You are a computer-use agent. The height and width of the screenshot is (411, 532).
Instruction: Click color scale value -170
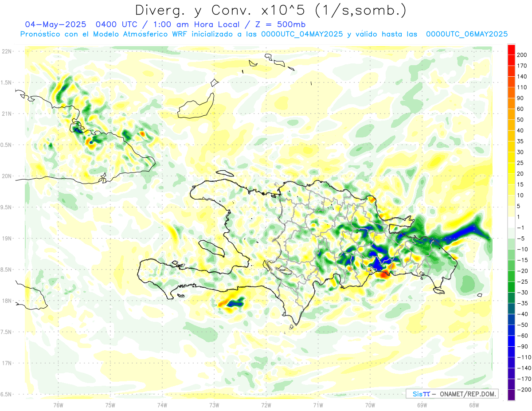(523, 379)
